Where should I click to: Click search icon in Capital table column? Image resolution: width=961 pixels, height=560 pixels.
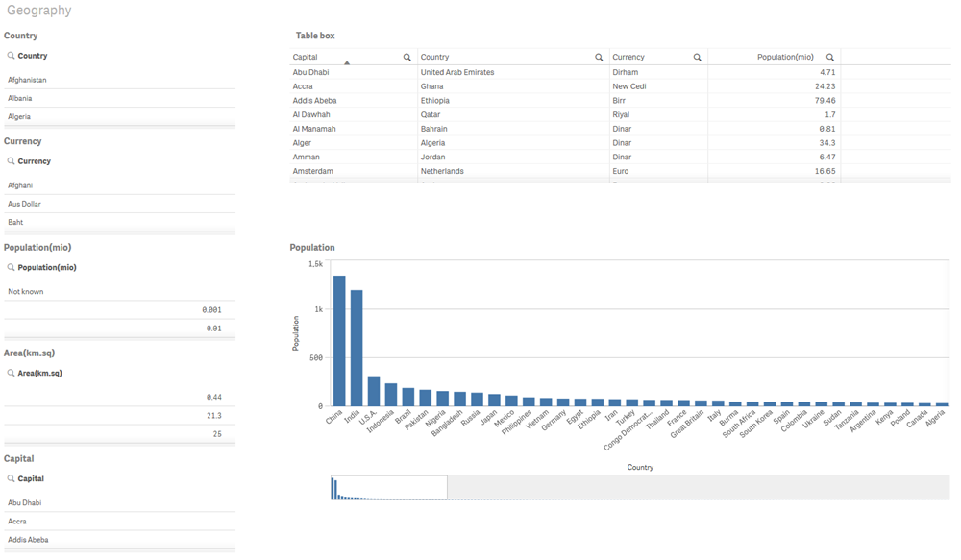[407, 58]
